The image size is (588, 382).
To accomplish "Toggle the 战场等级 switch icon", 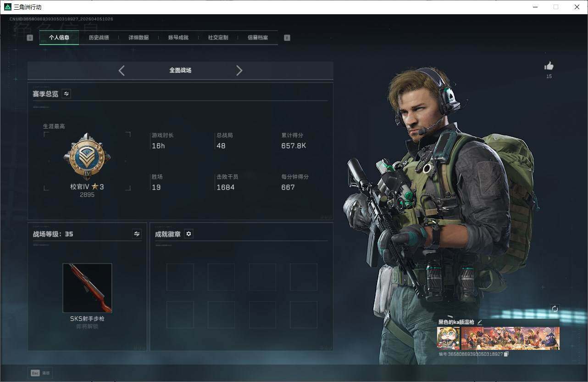I will point(137,234).
